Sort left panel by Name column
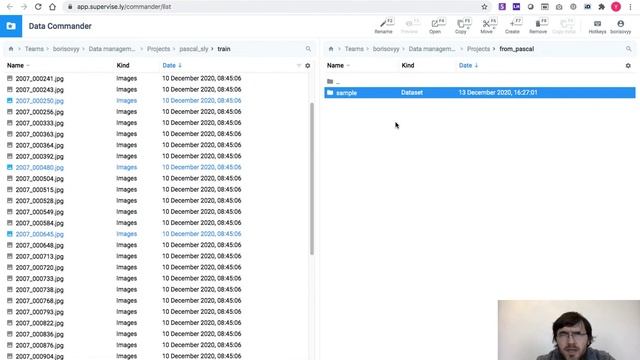Image resolution: width=640 pixels, height=360 pixels. pos(18,65)
